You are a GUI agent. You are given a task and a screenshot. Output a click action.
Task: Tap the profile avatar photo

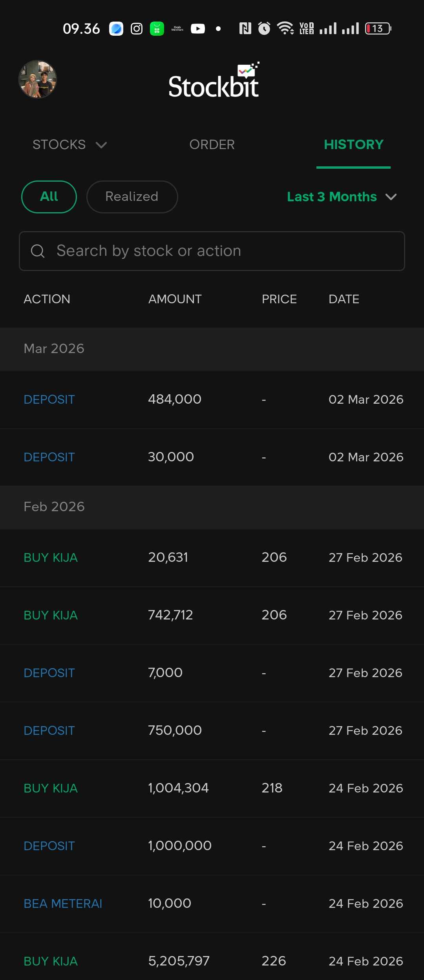(38, 79)
